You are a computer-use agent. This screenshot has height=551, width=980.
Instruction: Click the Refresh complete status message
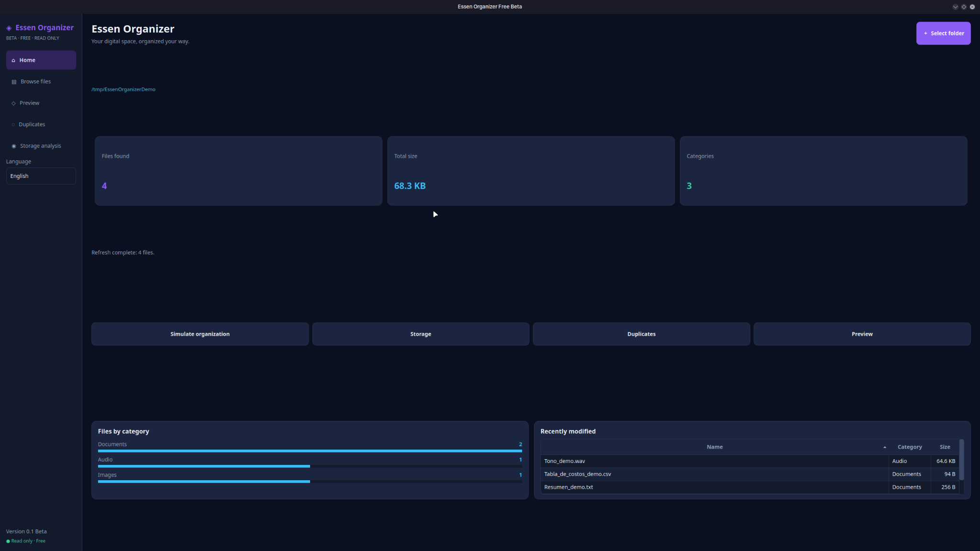123,253
